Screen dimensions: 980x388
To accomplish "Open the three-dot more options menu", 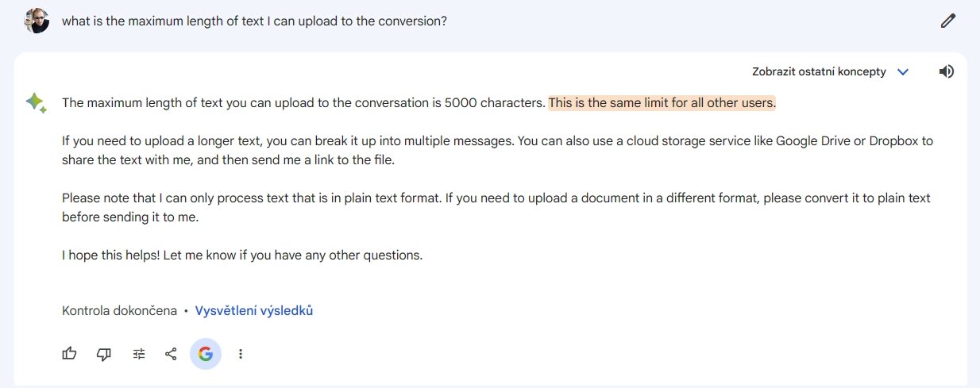I will coord(241,354).
